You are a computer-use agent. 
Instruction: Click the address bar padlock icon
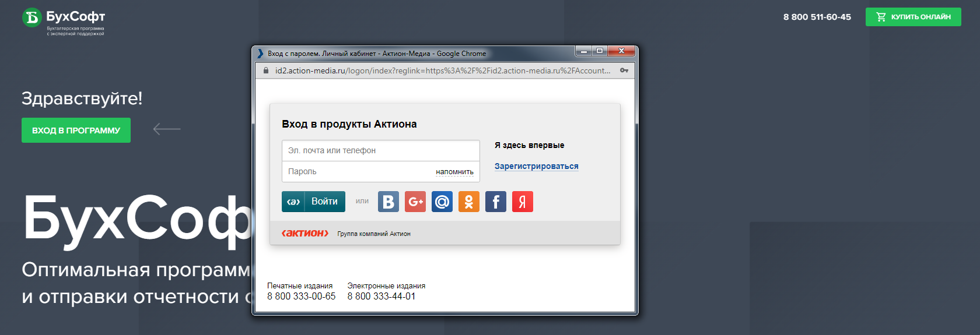click(x=266, y=70)
